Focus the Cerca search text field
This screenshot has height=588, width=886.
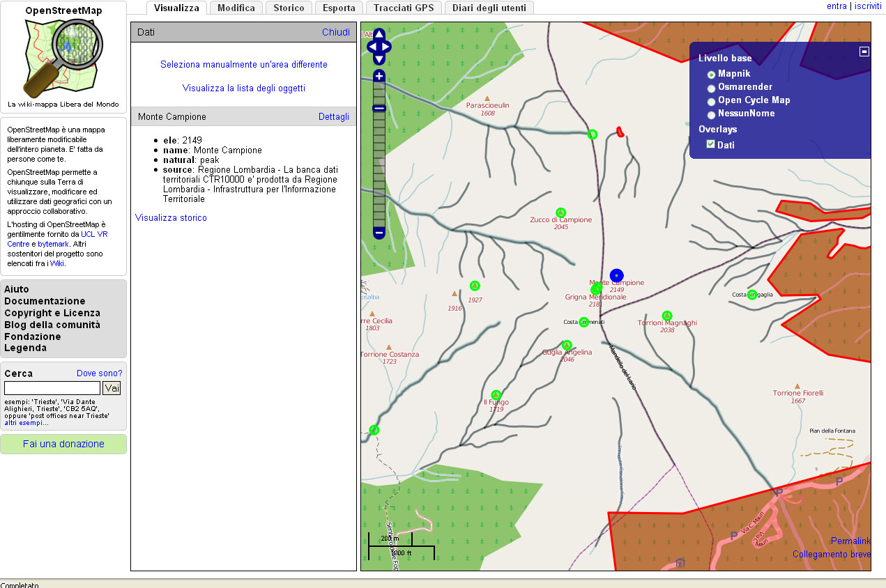click(x=52, y=388)
